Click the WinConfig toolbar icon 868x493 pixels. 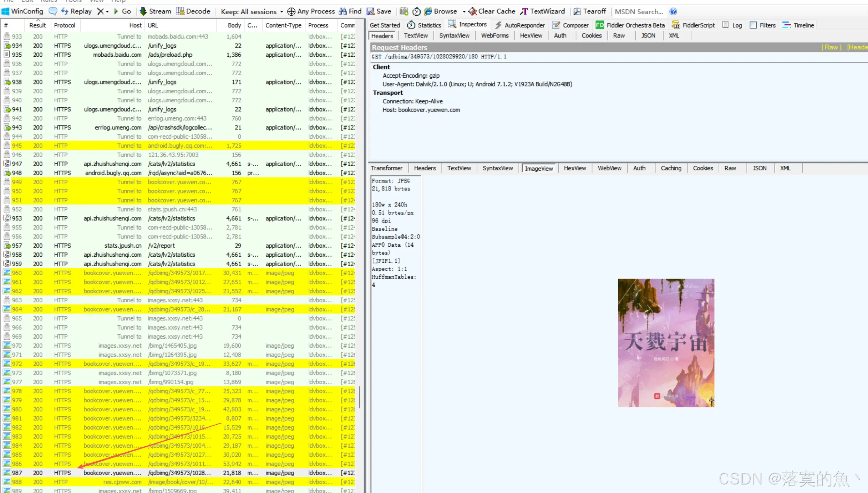tap(22, 11)
